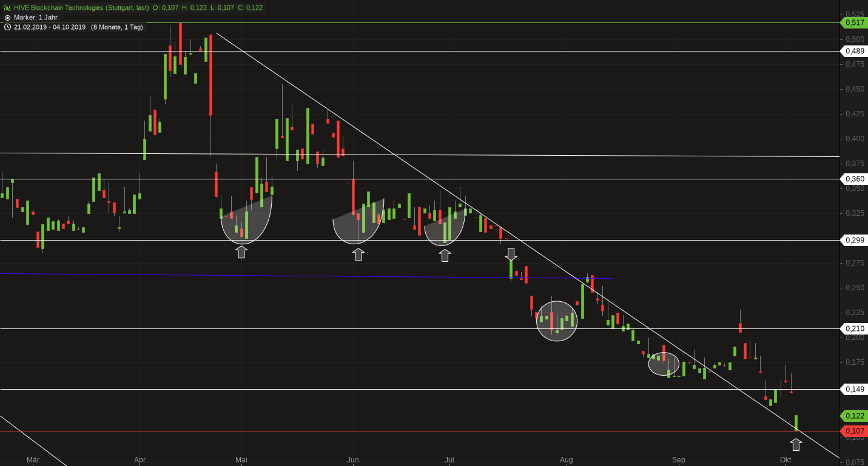
Task: Click the Marker radio icon
Action: click(x=7, y=18)
